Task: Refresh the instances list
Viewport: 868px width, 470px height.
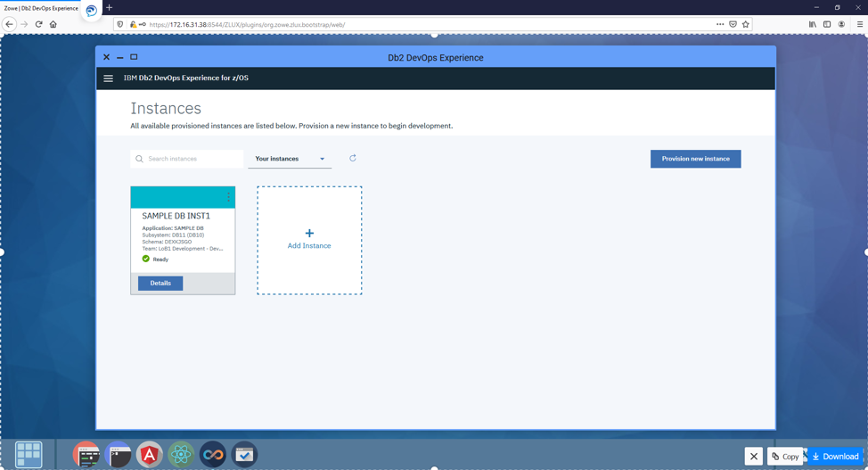Action: click(x=353, y=158)
